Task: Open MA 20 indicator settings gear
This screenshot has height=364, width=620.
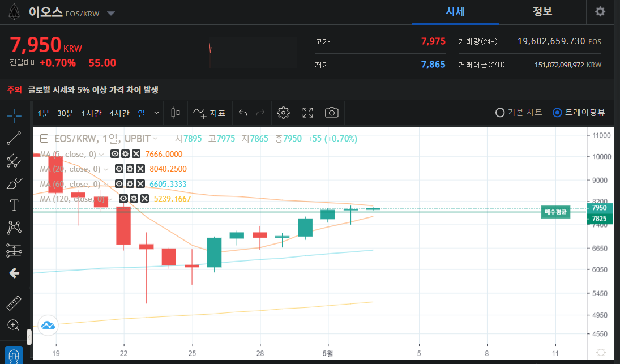Action: pyautogui.click(x=130, y=169)
